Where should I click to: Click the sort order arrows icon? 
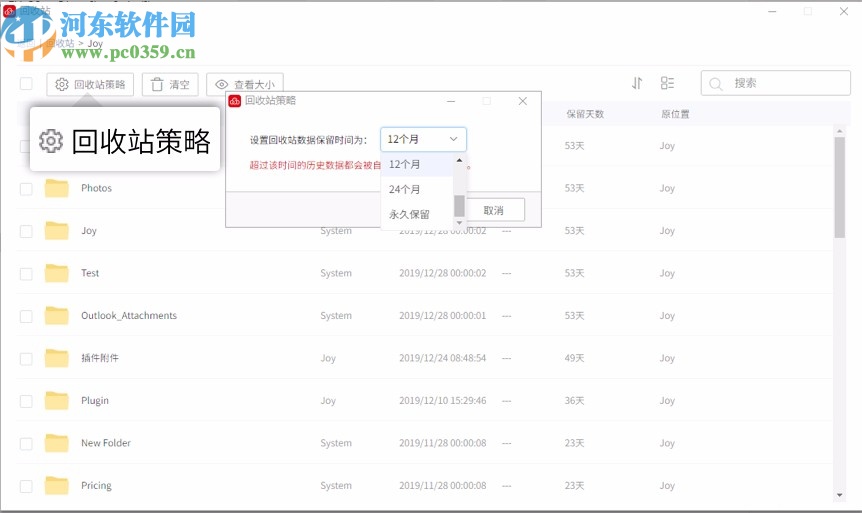coord(637,83)
